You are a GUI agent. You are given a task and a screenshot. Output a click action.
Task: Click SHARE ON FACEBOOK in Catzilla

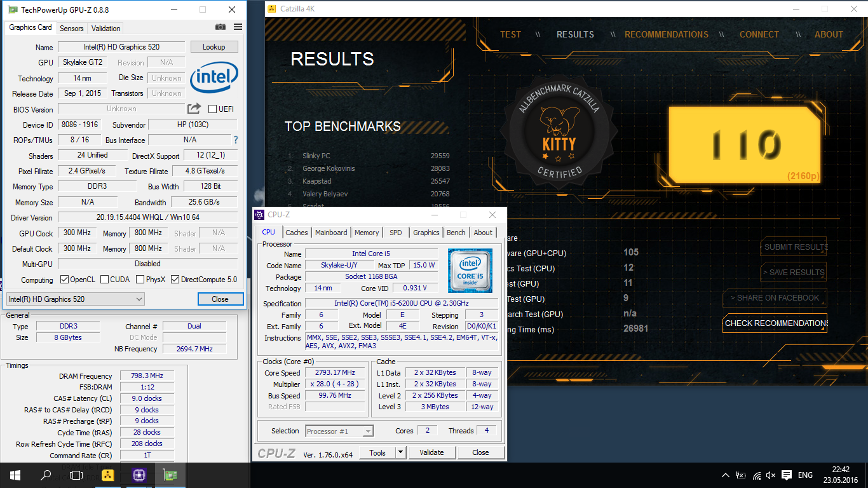(775, 297)
